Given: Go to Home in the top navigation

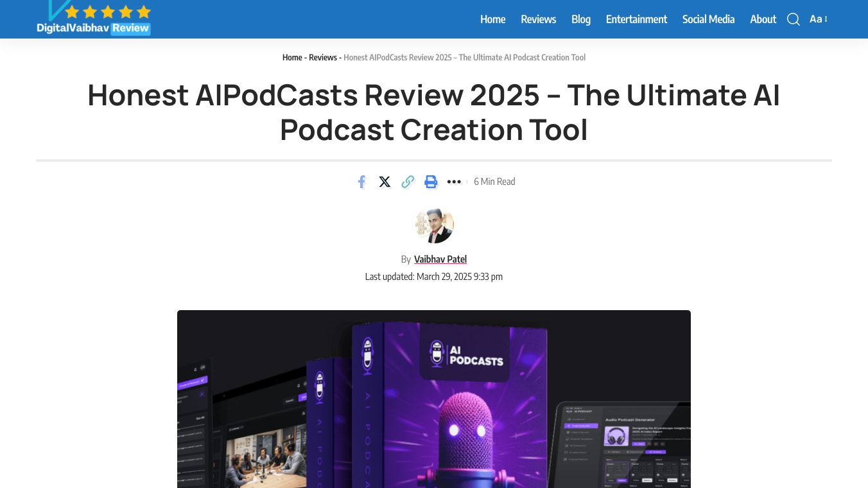Looking at the screenshot, I should pos(493,19).
